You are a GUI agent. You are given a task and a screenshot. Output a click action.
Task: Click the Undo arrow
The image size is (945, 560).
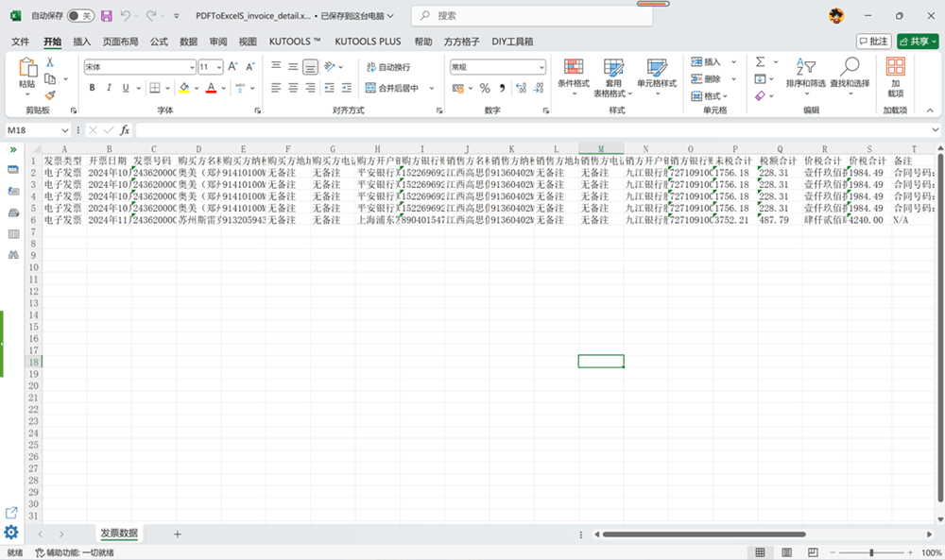pyautogui.click(x=125, y=16)
